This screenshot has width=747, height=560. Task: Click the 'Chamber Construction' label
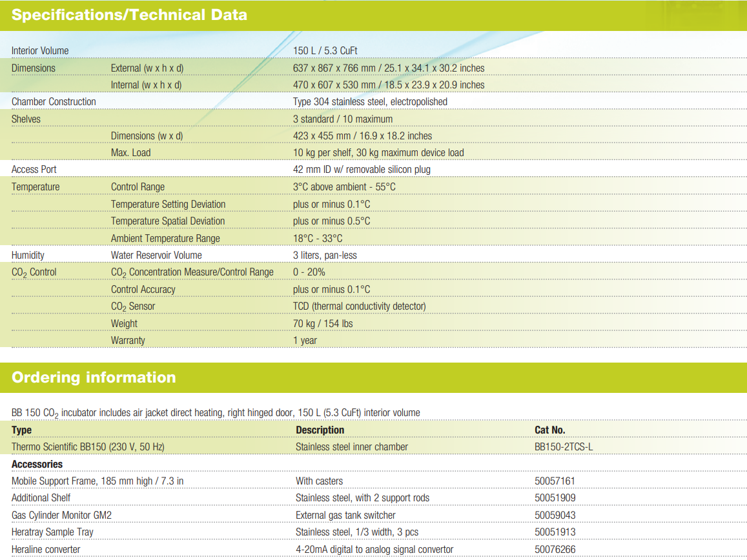click(54, 101)
